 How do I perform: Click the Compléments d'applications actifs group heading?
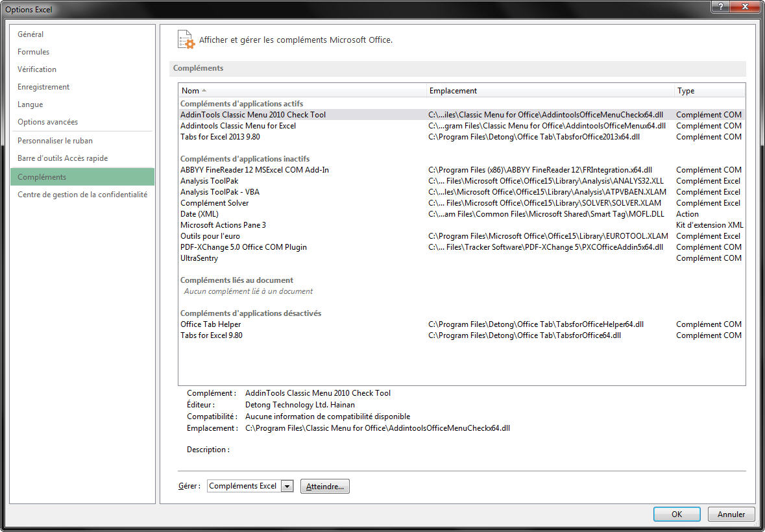coord(241,103)
